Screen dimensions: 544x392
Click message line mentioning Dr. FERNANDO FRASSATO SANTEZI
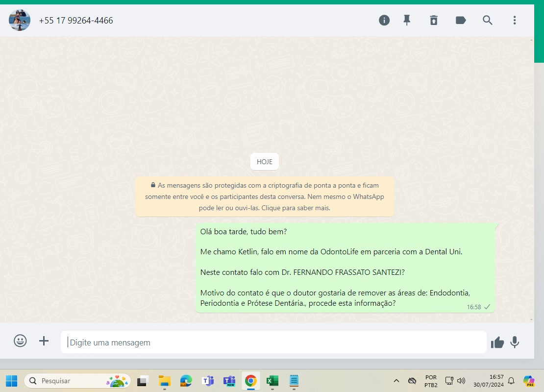point(302,272)
